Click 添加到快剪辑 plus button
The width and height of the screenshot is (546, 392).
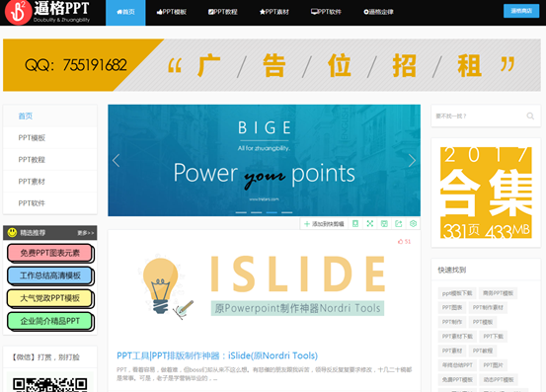(324, 224)
